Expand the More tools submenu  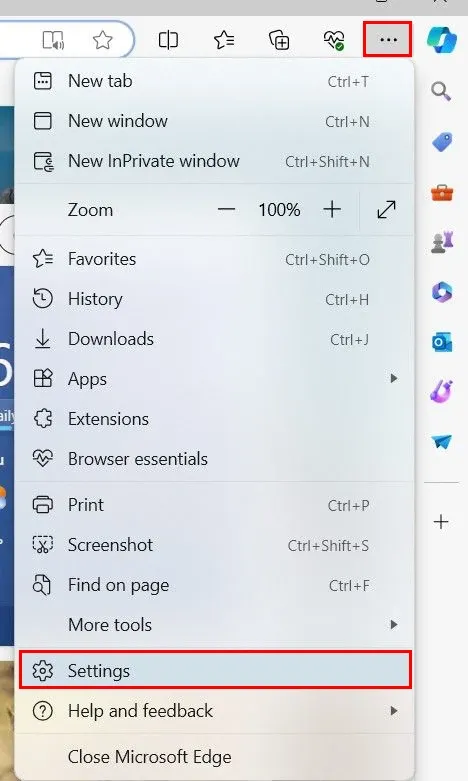tap(215, 625)
